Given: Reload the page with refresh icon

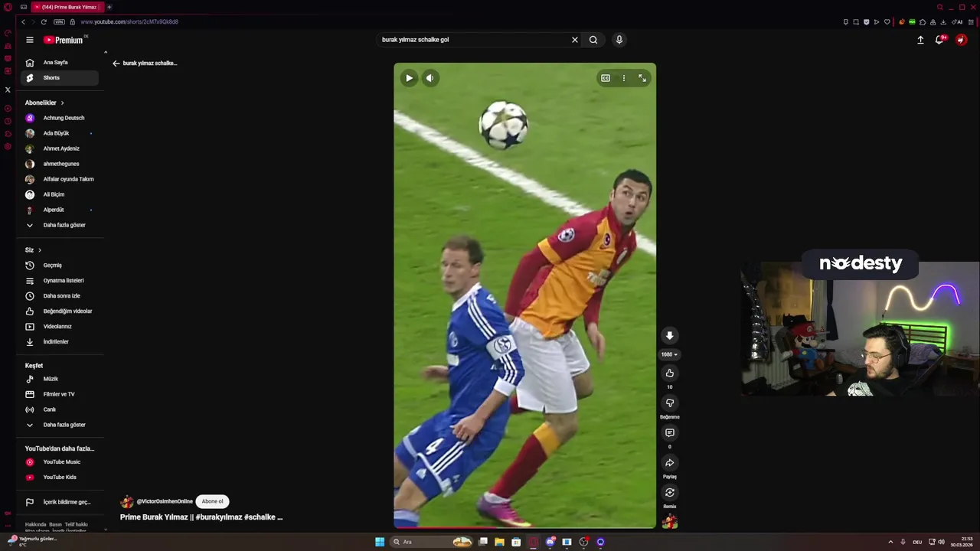Looking at the screenshot, I should [x=44, y=22].
